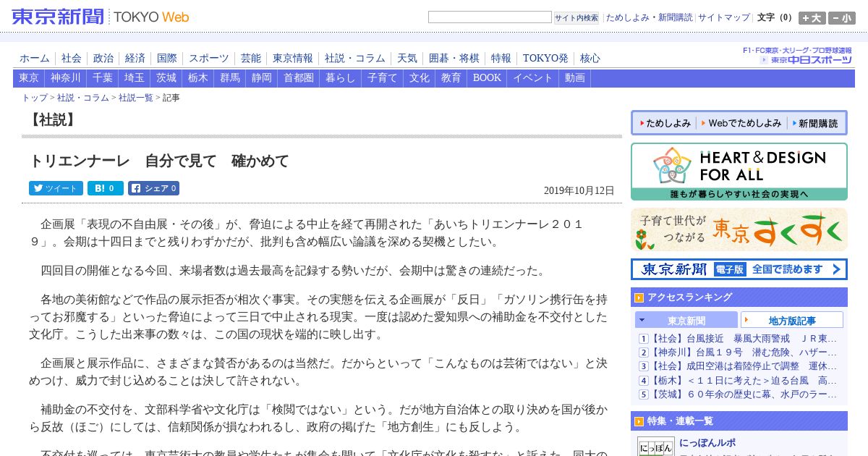
Task: Open 教育 in the sub navigation
Action: point(451,78)
